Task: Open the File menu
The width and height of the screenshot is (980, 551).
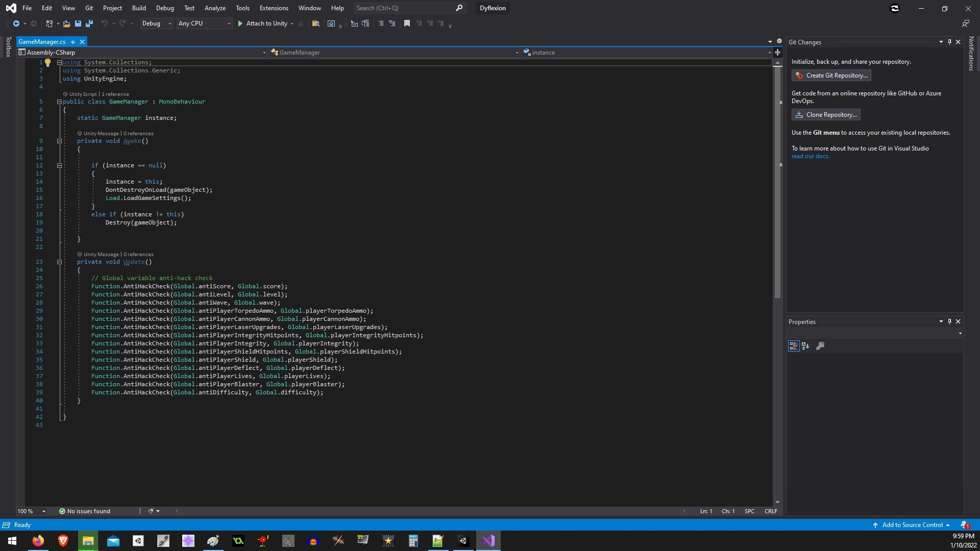Action: click(x=27, y=8)
